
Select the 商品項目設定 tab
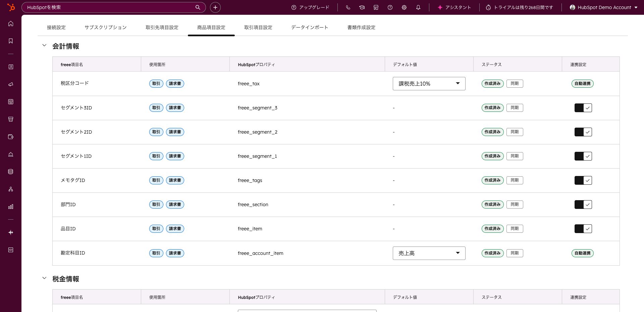(211, 28)
